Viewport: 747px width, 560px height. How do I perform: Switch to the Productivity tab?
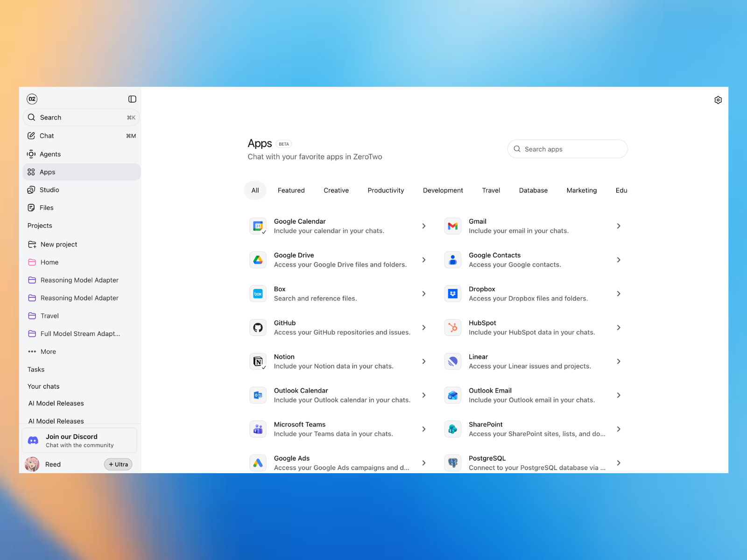tap(386, 190)
